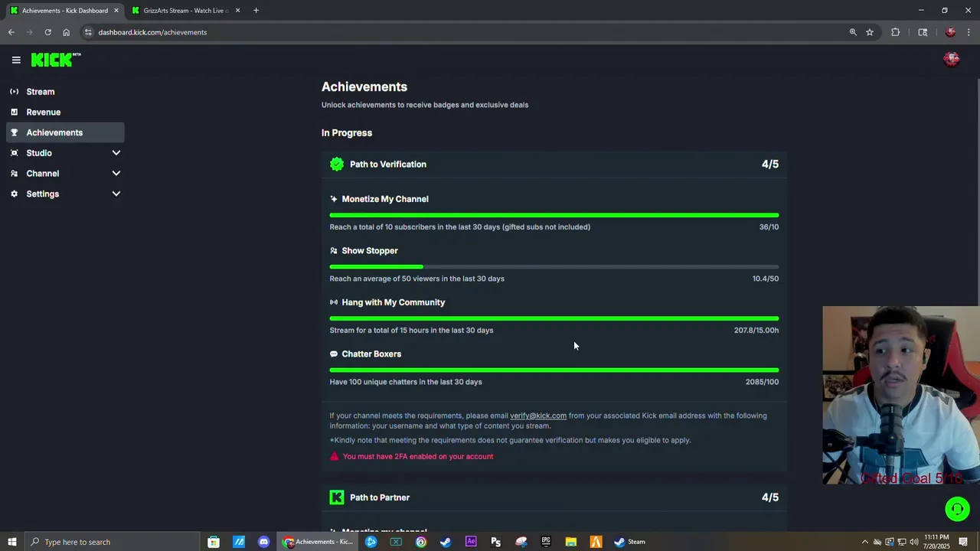The width and height of the screenshot is (980, 551).
Task: Bookmark this page with the star icon
Action: click(x=870, y=32)
